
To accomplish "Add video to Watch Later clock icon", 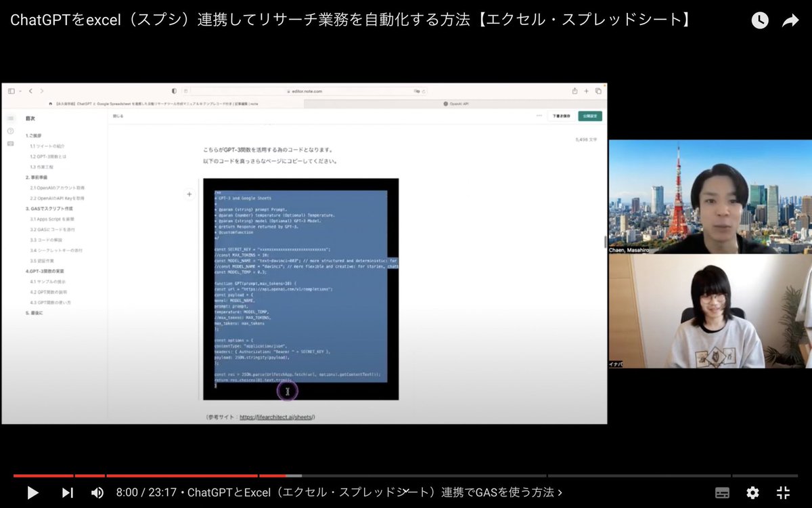I will point(760,20).
